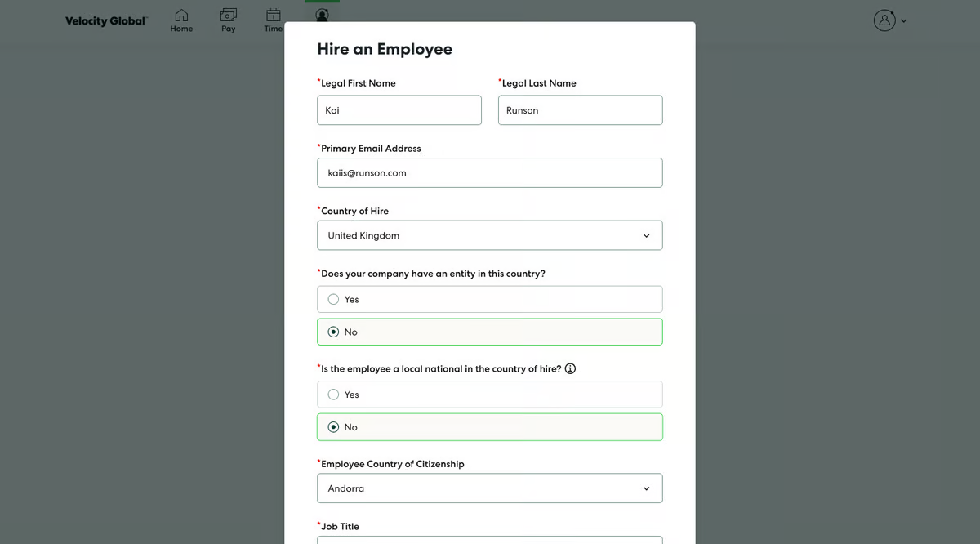The image size is (980, 544).
Task: Click the Velocity Global logo
Action: tap(106, 20)
